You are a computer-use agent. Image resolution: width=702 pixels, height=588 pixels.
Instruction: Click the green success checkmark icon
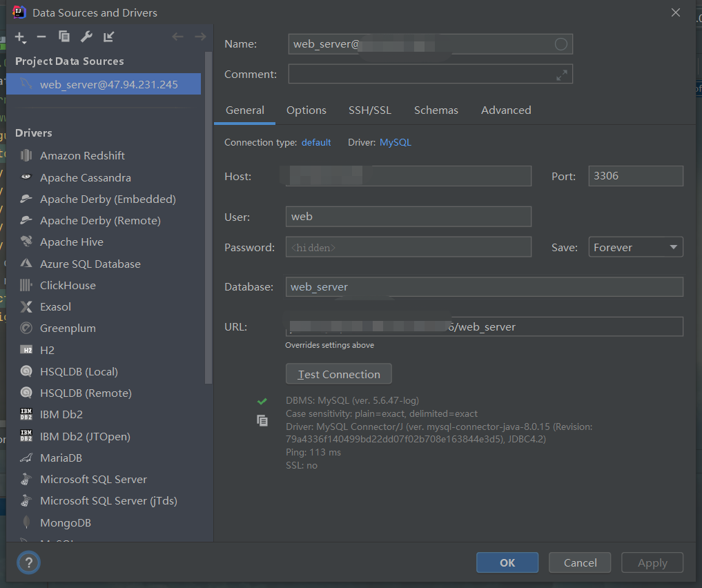262,401
